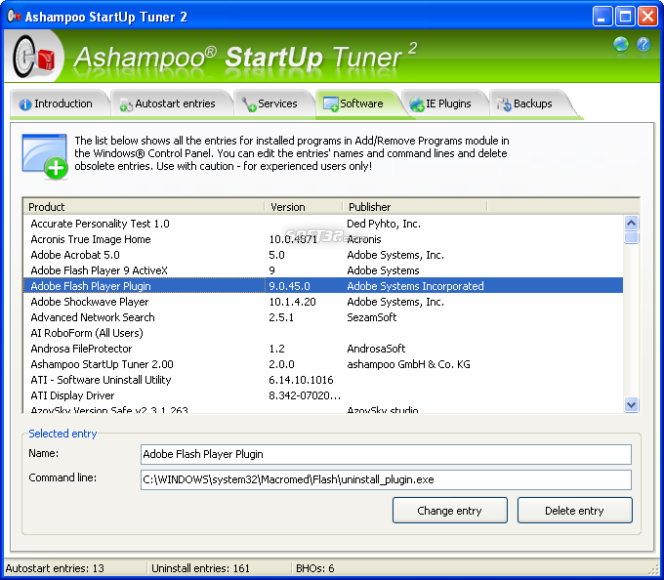This screenshot has width=664, height=580.
Task: Minimize the StartUp Tuner window
Action: tap(602, 17)
